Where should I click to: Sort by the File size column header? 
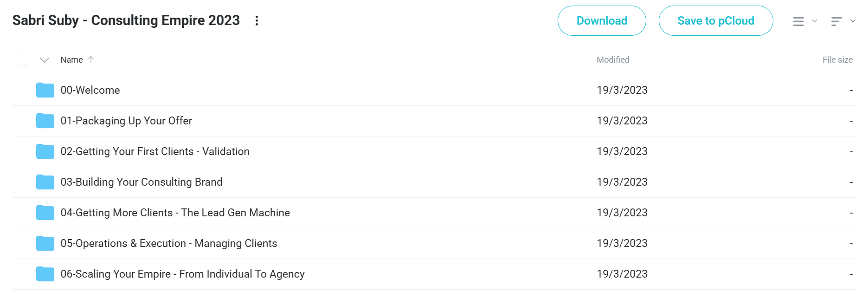(x=837, y=60)
